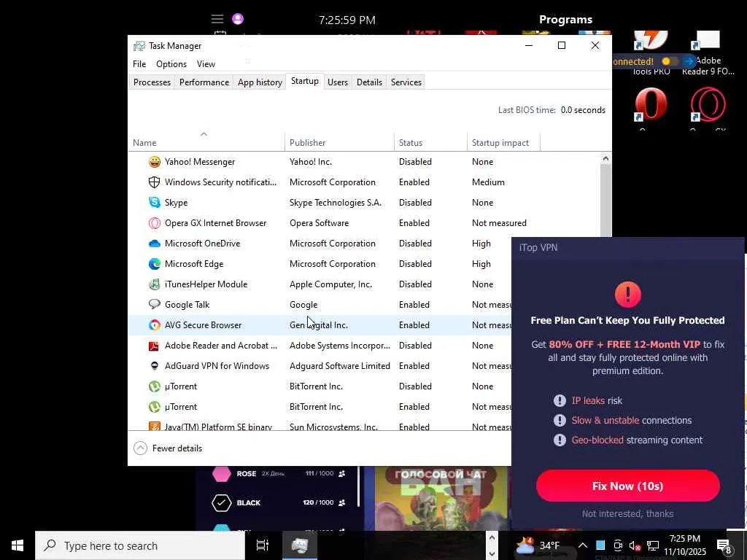Click the Microsoft Edge icon

[x=155, y=264]
